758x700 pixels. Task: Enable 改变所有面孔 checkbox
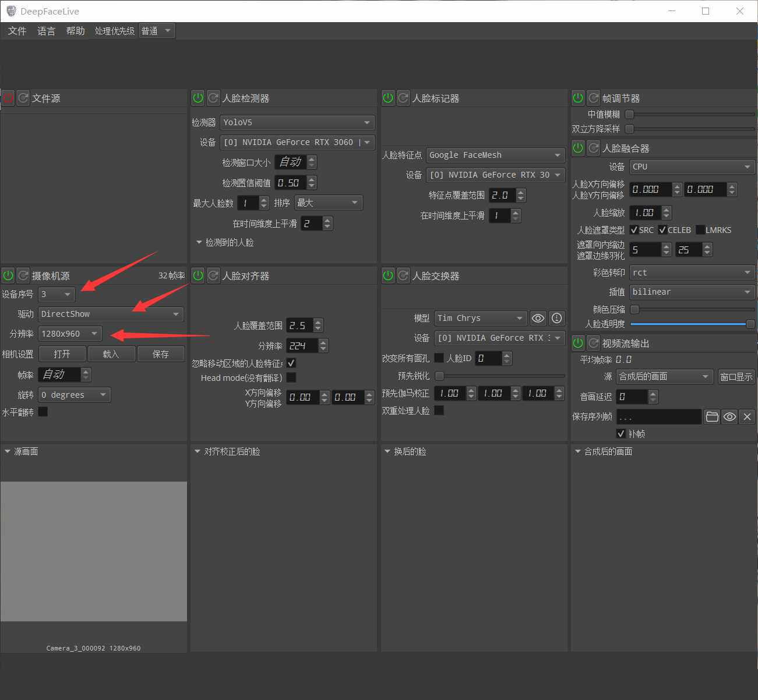(x=439, y=358)
